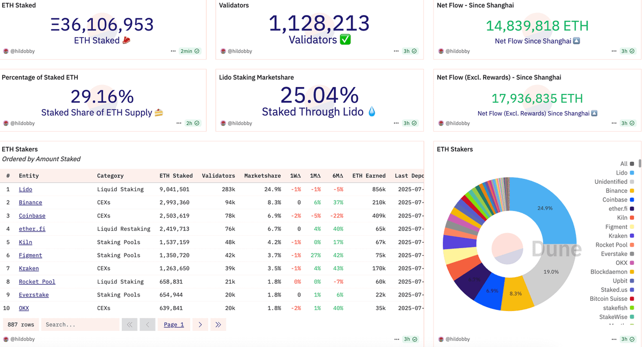This screenshot has width=644, height=347.
Task: Toggle the All series in the chart legend
Action: (x=627, y=164)
